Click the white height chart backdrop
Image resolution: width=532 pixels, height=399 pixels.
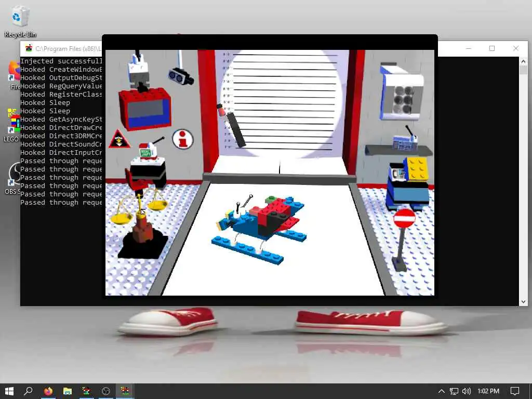coord(282,103)
